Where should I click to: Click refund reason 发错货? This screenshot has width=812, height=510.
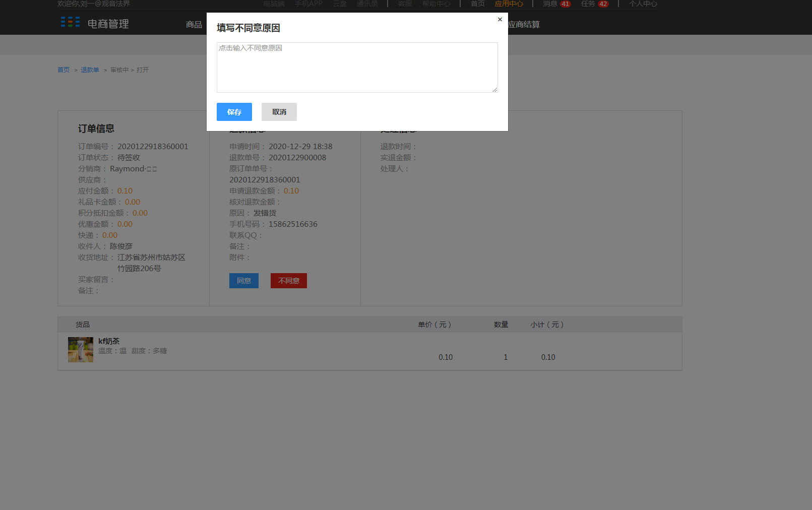(x=265, y=213)
